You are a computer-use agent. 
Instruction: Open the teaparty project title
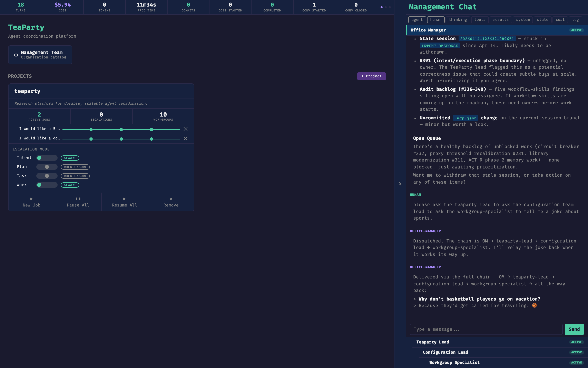tap(27, 91)
